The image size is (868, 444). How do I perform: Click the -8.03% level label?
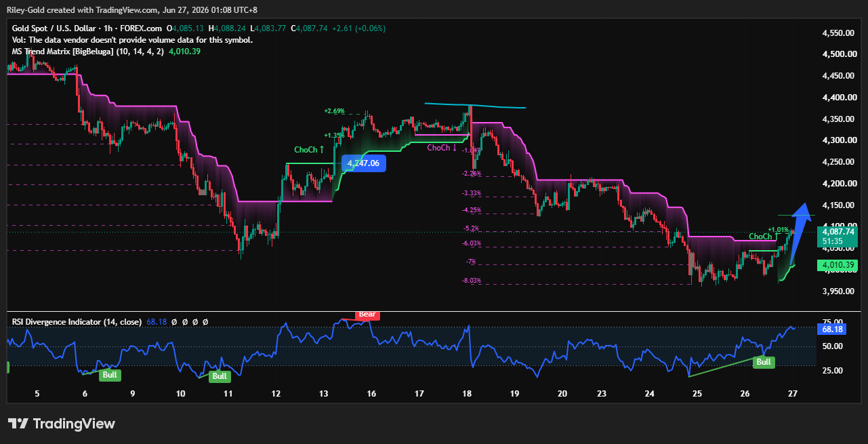(472, 280)
